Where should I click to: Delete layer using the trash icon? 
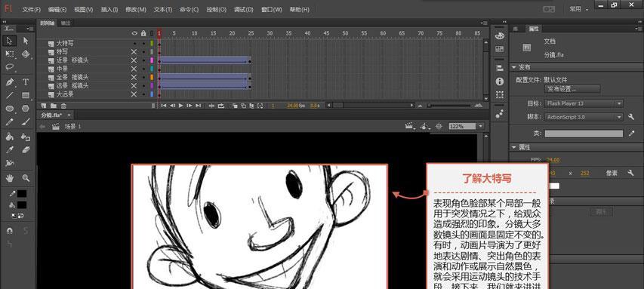[x=63, y=106]
